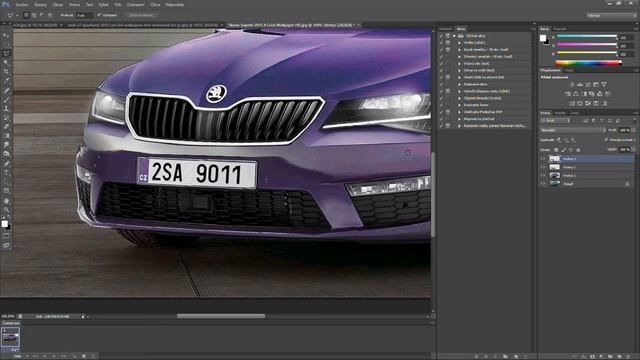
Task: Select the Move tool
Action: pos(6,36)
